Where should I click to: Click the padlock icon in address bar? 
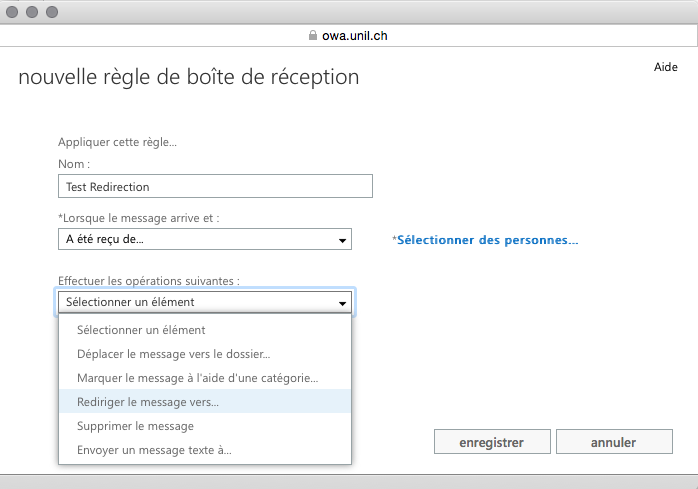tap(313, 35)
